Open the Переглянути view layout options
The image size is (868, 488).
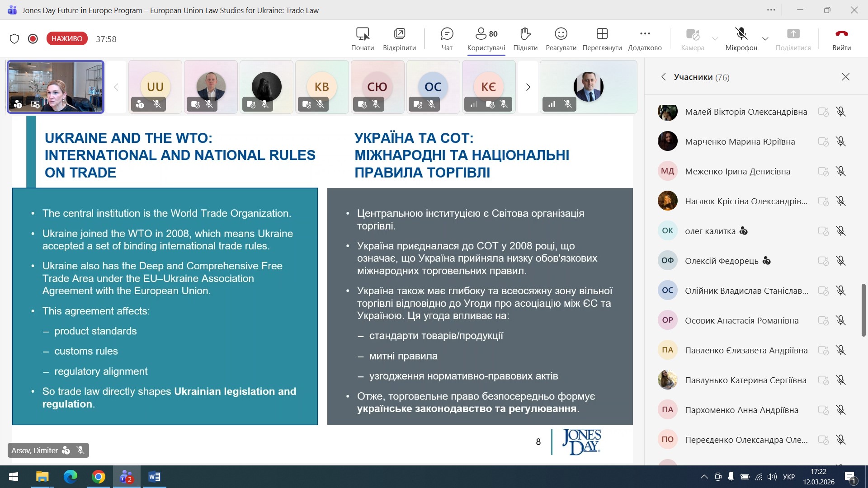602,39
